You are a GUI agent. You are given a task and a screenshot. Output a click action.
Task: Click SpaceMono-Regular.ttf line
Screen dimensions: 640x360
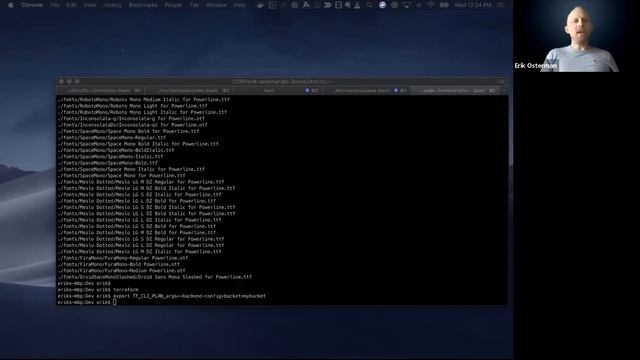pos(111,138)
